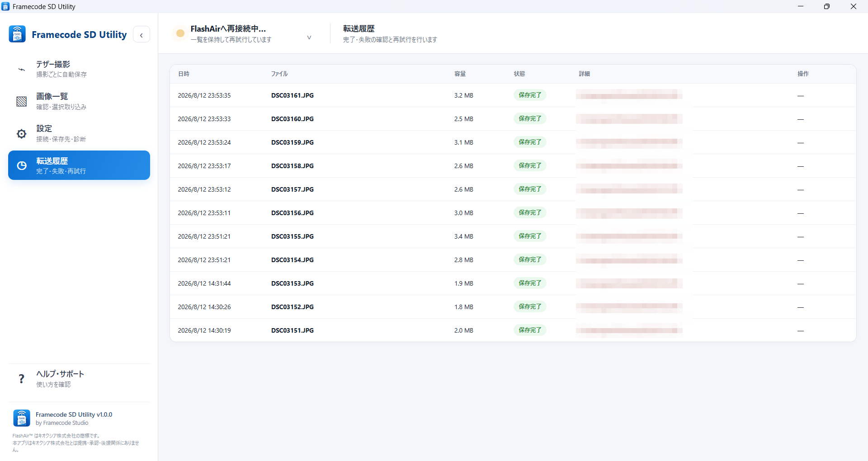Click the operation dash for DSC03155.JPG
The image size is (868, 461).
pyautogui.click(x=801, y=237)
